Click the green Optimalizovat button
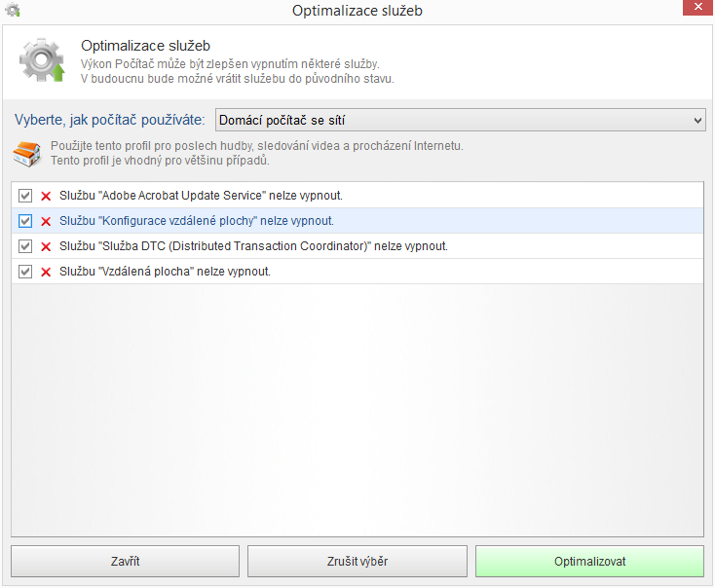This screenshot has width=715, height=588. pyautogui.click(x=589, y=561)
